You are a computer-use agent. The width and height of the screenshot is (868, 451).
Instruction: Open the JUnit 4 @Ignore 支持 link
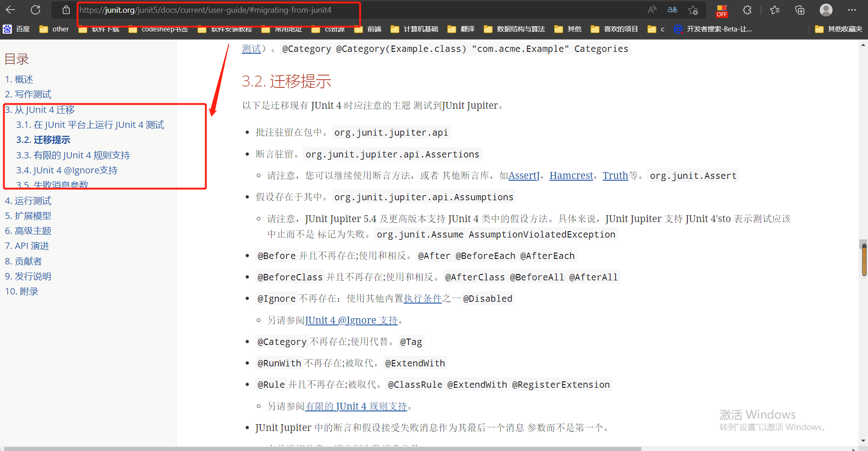(352, 320)
